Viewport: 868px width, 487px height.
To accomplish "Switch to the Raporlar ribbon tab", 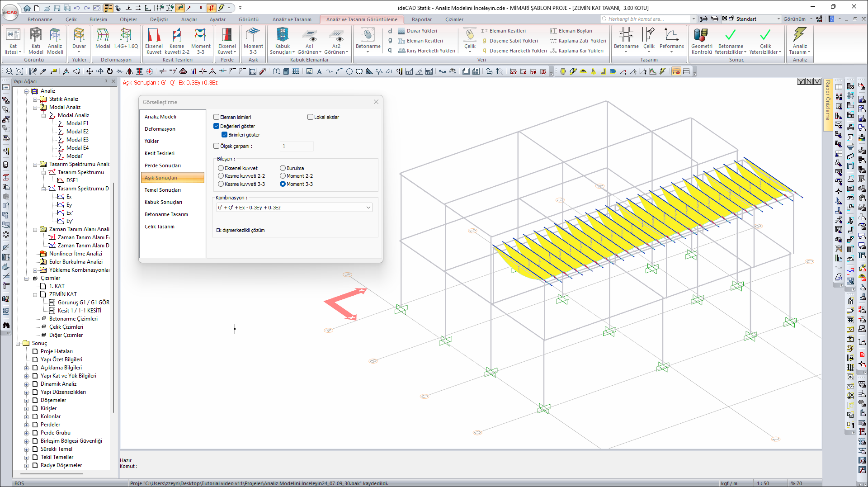I will 421,19.
